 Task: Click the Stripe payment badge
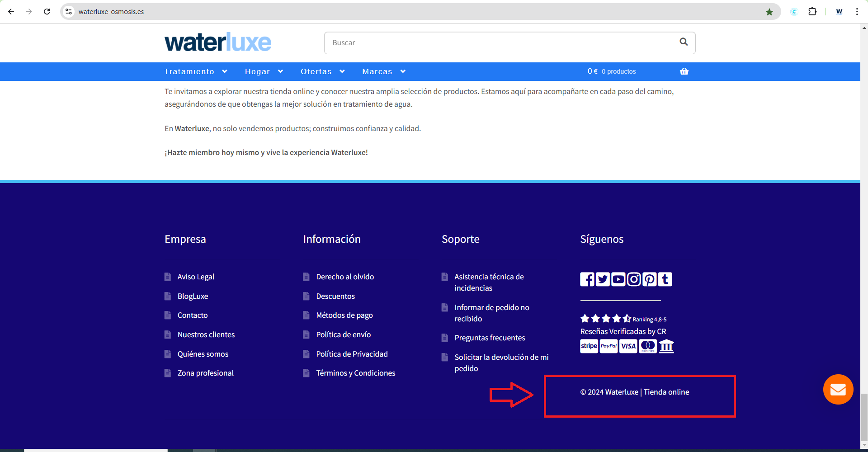tap(589, 346)
